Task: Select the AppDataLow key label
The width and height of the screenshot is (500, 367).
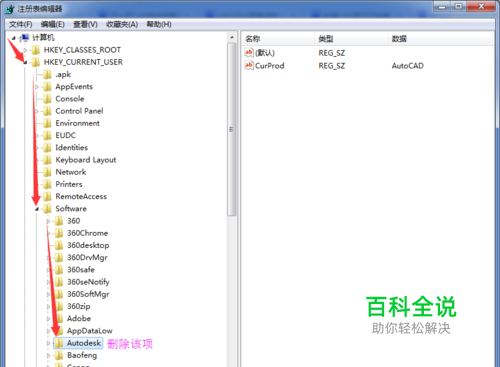Action: click(x=90, y=331)
